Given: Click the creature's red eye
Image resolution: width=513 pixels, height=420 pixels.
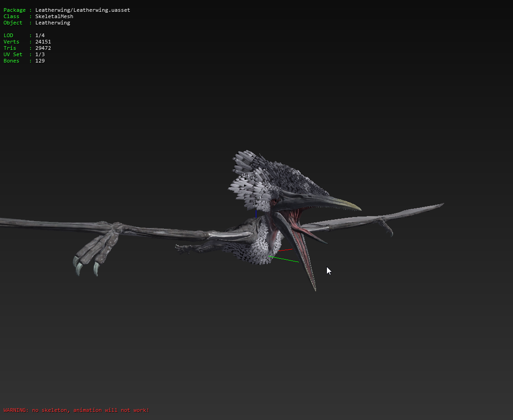Looking at the screenshot, I should 275,201.
